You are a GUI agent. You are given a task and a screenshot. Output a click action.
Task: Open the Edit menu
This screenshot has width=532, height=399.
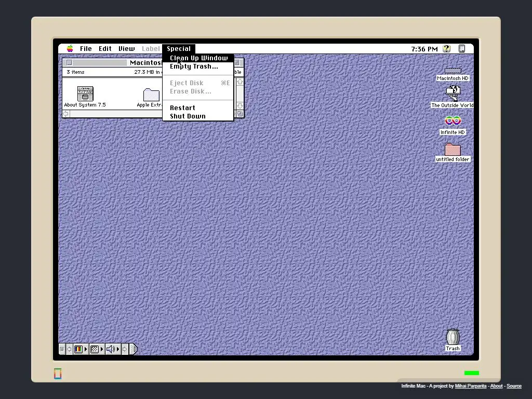pyautogui.click(x=105, y=49)
